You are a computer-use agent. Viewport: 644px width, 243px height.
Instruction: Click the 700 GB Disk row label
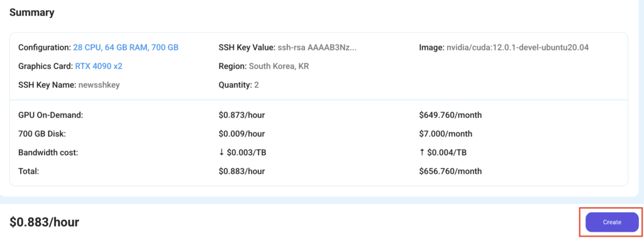coord(42,134)
